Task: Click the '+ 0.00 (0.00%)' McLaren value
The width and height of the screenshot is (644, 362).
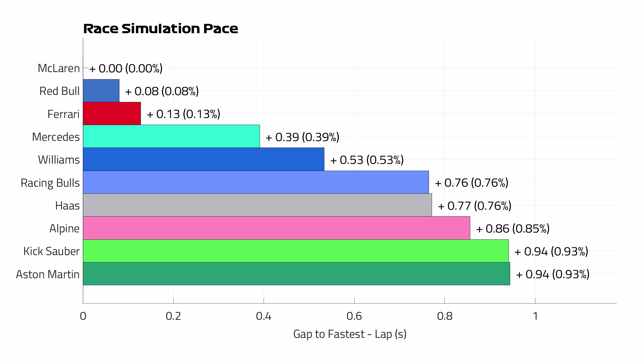Action: pos(126,68)
